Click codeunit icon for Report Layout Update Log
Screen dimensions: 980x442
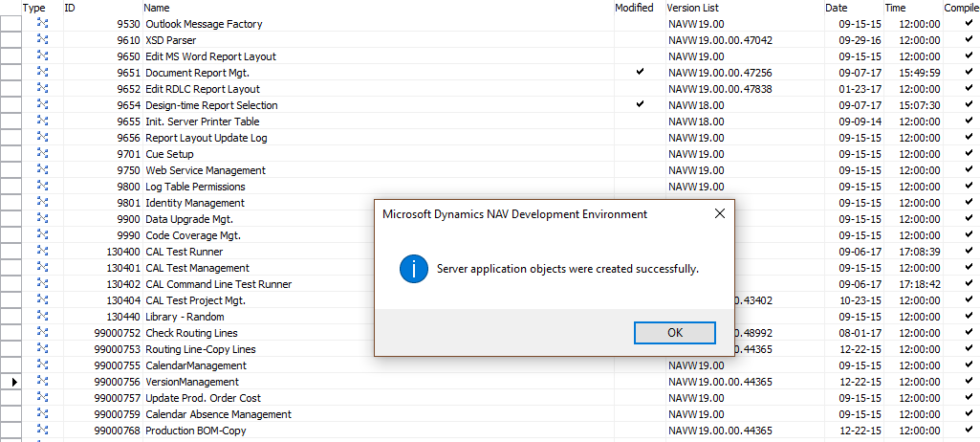point(42,138)
